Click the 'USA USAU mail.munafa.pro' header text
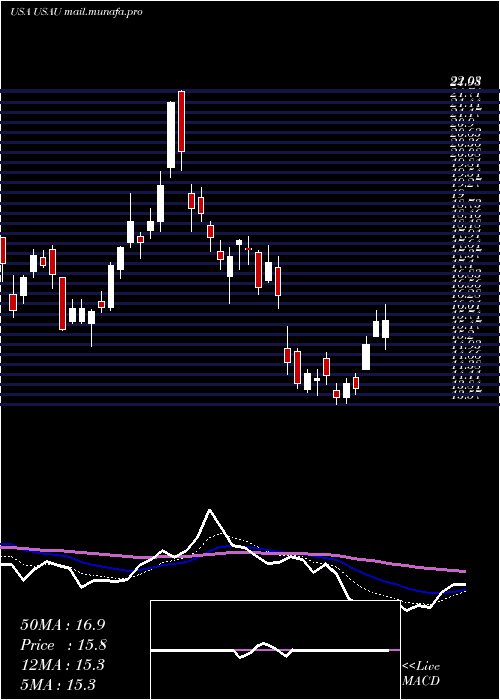This screenshot has width=500, height=700. click(76, 12)
